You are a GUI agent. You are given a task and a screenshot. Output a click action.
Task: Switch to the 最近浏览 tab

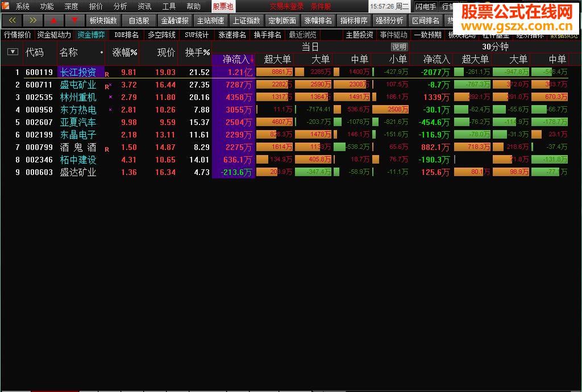[x=302, y=35]
